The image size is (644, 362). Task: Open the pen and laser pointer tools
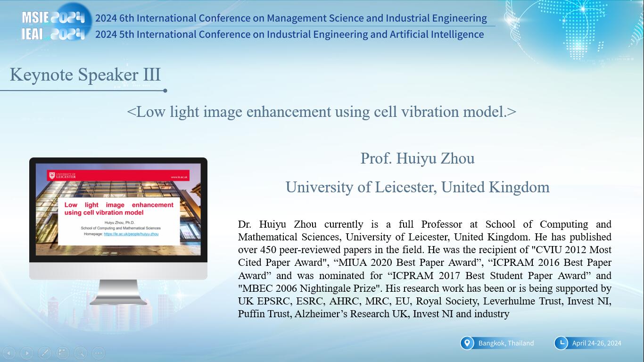45,353
